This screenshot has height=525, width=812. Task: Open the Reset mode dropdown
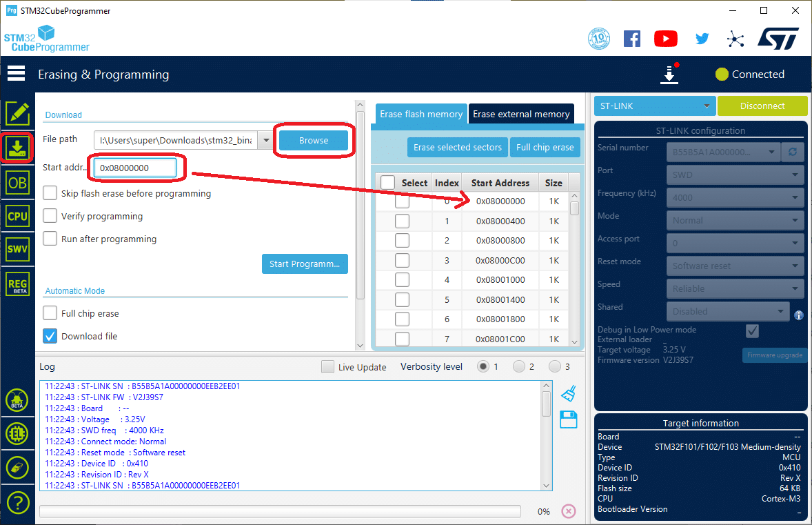[x=735, y=266]
